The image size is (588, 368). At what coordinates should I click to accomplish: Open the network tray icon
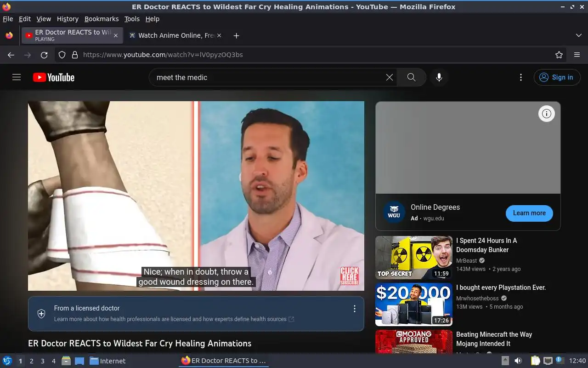(548, 361)
